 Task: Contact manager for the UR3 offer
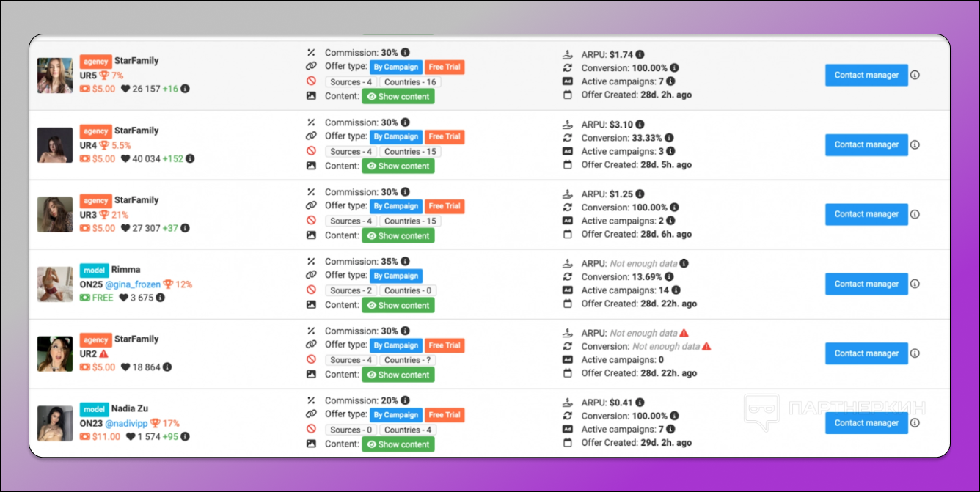point(866,214)
